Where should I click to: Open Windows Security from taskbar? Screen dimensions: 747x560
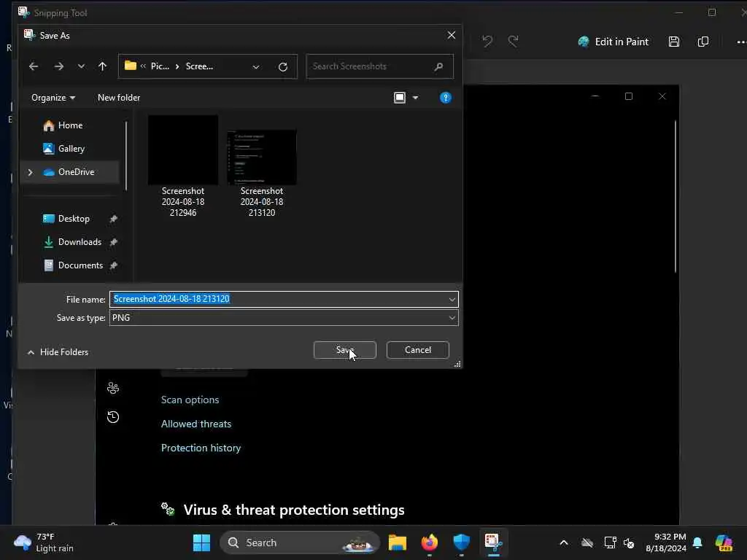click(x=461, y=542)
